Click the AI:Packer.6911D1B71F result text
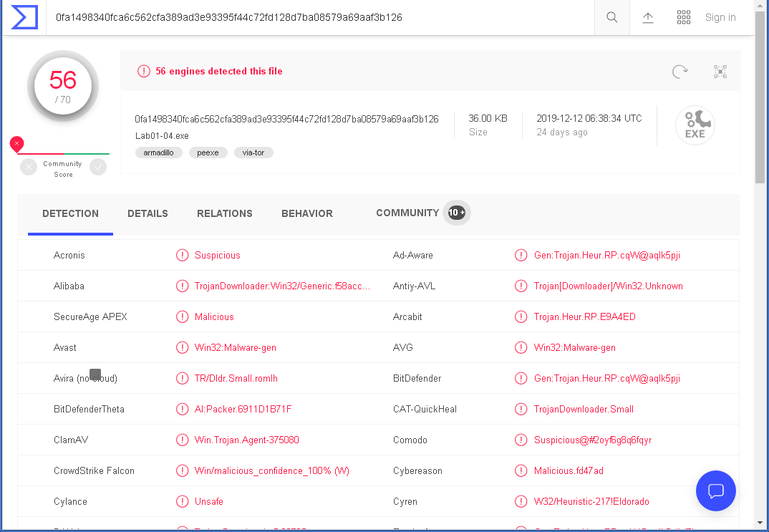The height and width of the screenshot is (532, 769). 243,410
